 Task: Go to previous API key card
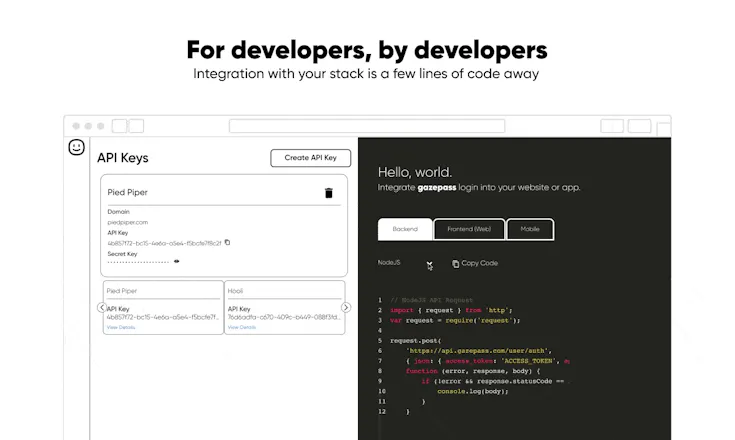tap(102, 307)
